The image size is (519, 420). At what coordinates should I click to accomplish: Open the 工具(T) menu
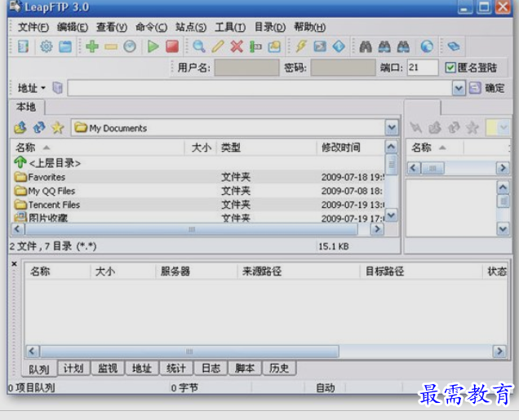coord(230,27)
